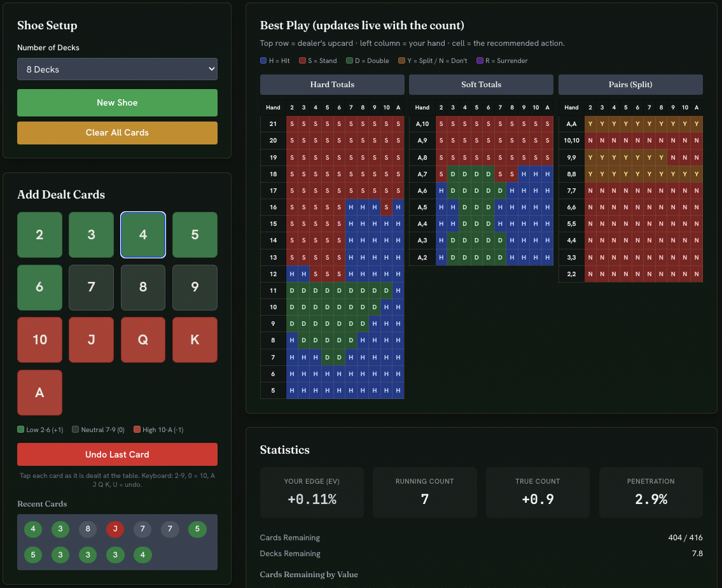Click Pairs row label 10,10
Image resolution: width=722 pixels, height=588 pixels.
(x=571, y=141)
